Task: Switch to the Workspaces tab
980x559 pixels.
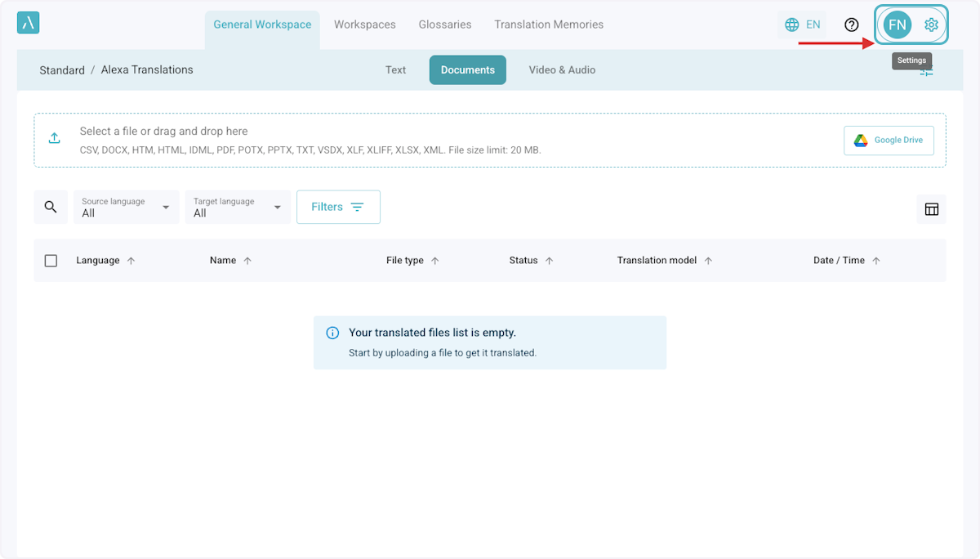Action: 364,25
